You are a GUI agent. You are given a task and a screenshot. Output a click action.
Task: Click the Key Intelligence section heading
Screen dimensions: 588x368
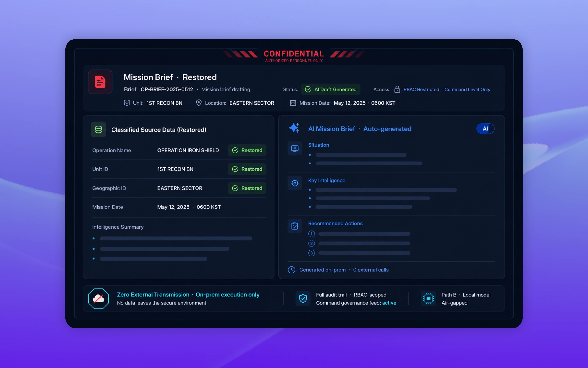327,181
